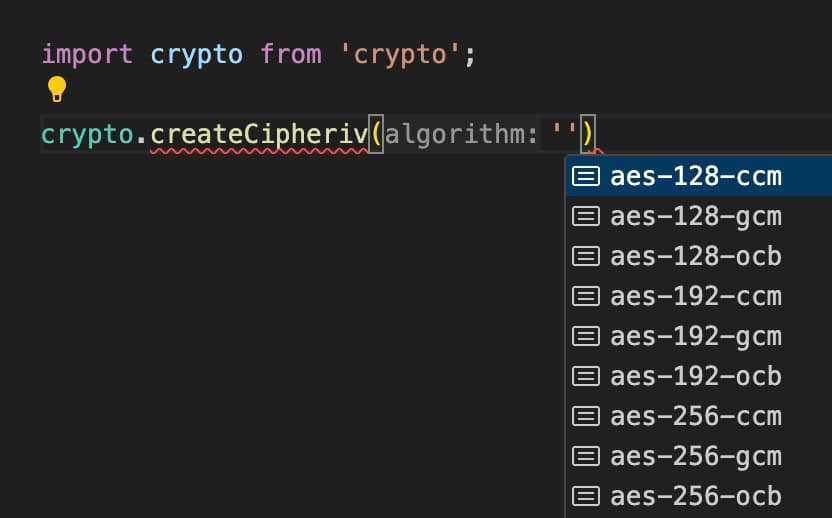Click the icon beside aes-128-ccm
This screenshot has width=832, height=518.
point(586,176)
